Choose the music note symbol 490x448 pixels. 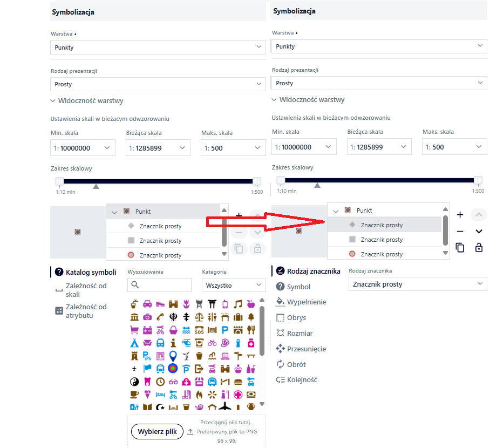coord(238,304)
